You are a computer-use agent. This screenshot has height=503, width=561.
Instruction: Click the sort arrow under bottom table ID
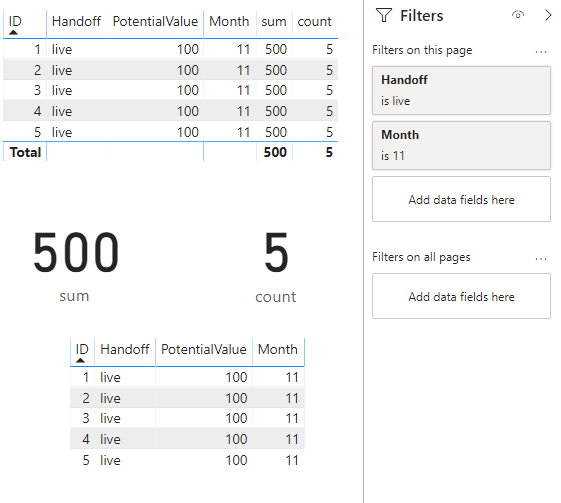(81, 360)
